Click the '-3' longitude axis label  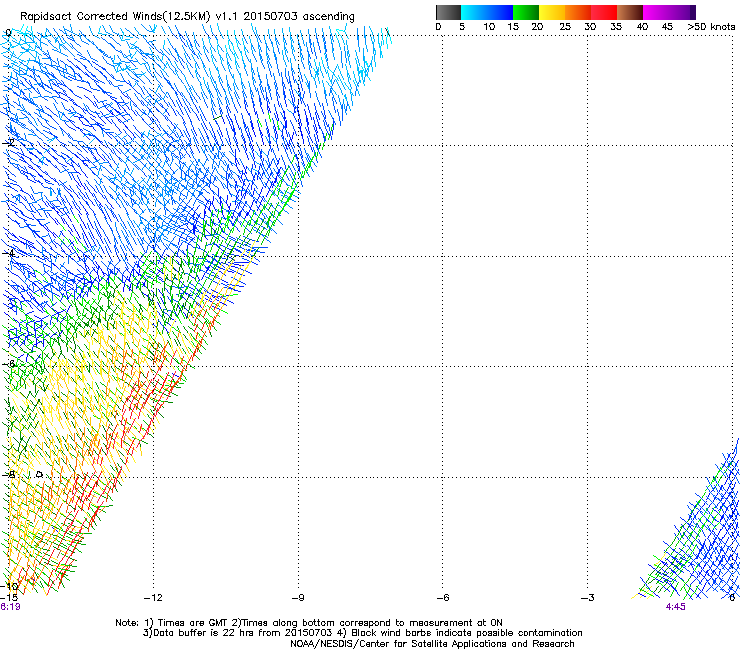click(x=588, y=598)
